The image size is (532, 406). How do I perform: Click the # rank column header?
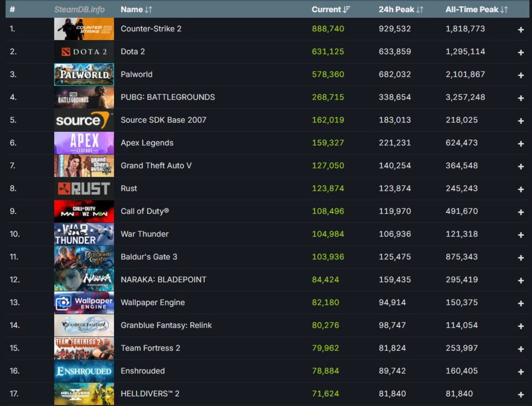coord(12,9)
